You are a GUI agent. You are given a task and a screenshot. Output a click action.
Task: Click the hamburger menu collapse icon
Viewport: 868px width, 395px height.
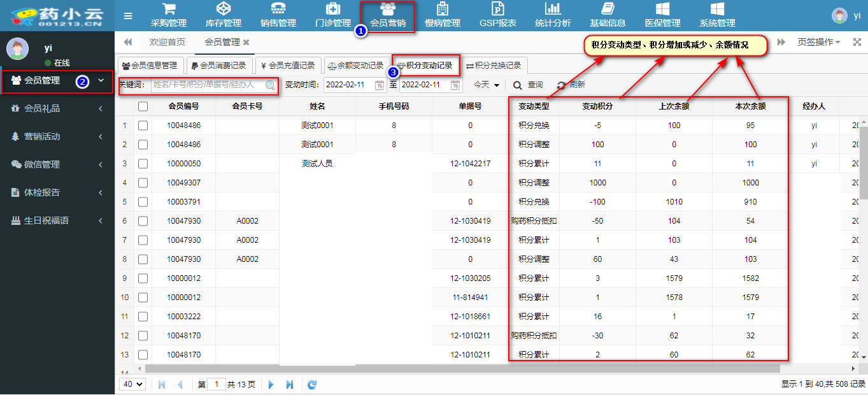coord(128,16)
